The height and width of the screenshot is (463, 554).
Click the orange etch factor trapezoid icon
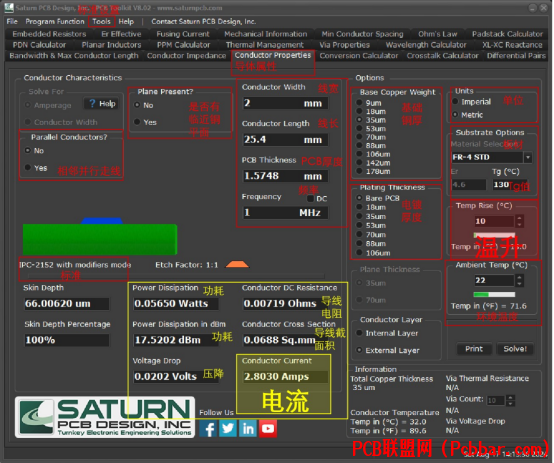237,264
